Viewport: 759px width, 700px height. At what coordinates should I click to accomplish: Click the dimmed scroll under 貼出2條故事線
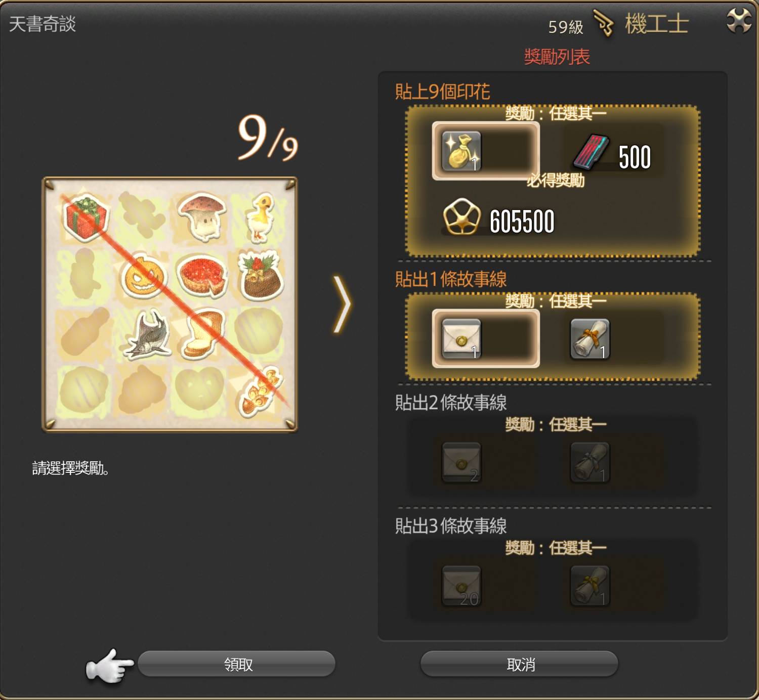(590, 462)
